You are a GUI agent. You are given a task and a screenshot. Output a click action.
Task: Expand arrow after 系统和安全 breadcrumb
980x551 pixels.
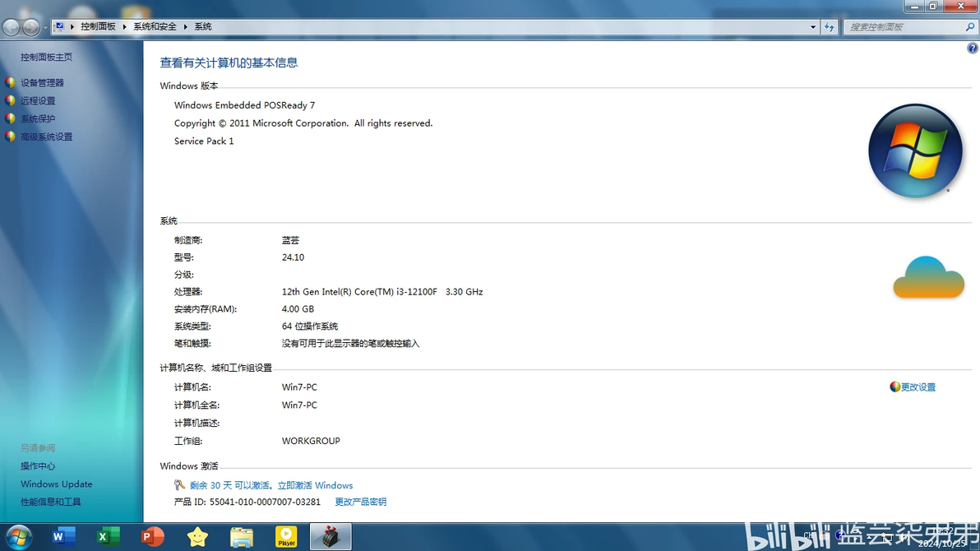pos(186,26)
